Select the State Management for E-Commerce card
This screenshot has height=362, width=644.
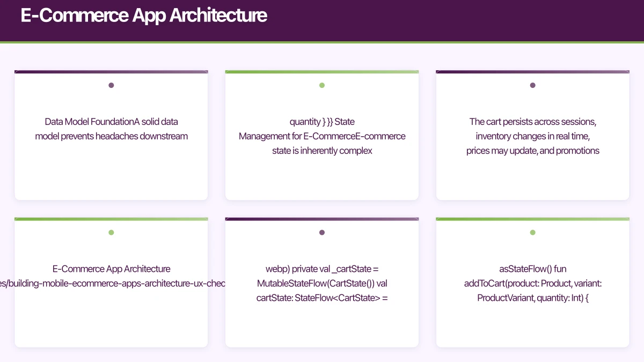pyautogui.click(x=322, y=135)
